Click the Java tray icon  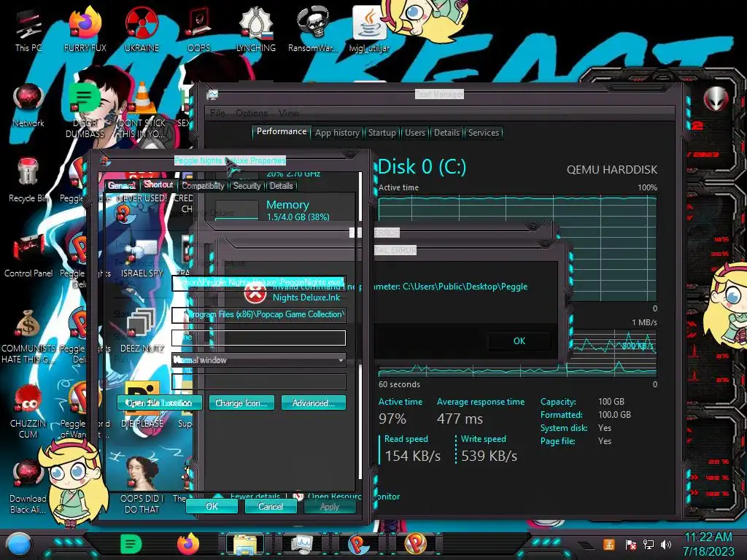(609, 544)
